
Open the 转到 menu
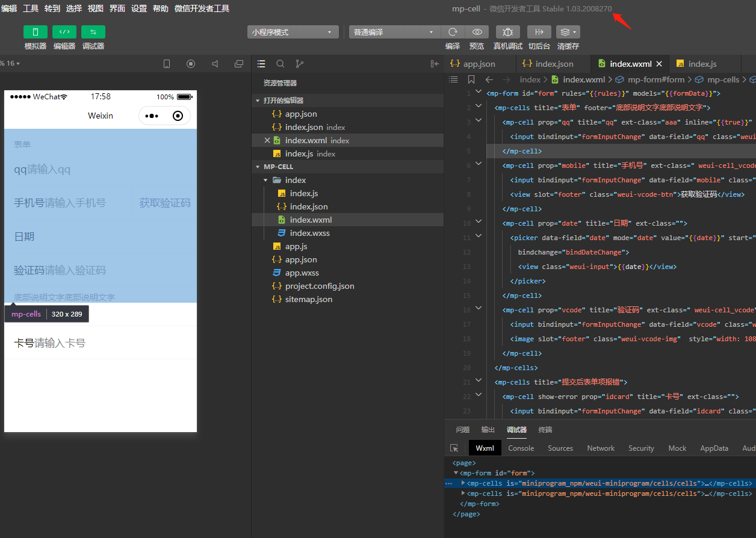(x=52, y=8)
